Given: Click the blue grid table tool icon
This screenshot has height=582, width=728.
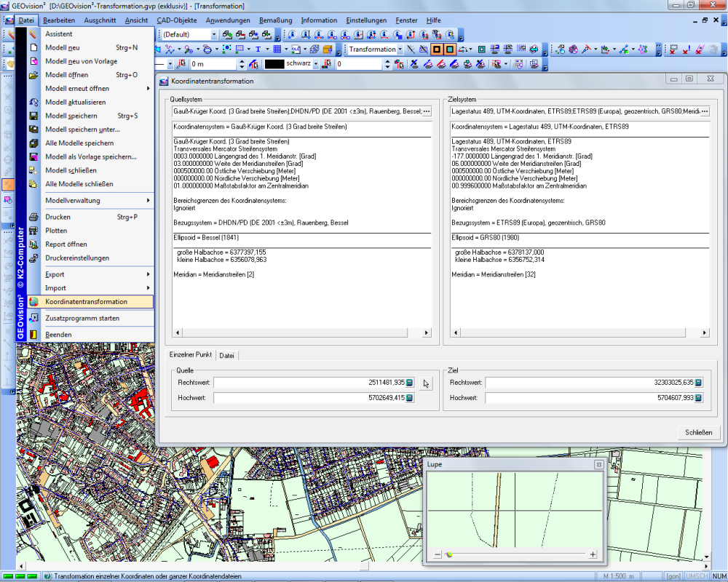Looking at the screenshot, I should coord(277,49).
